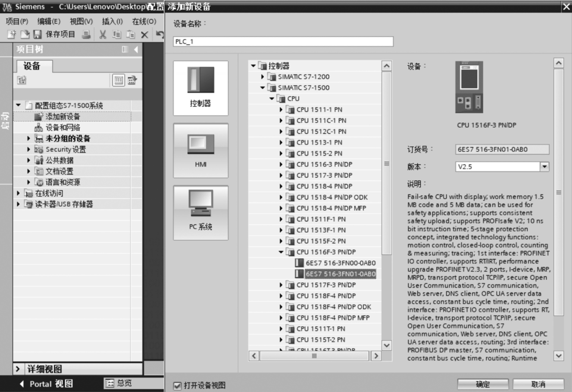Click the cut scissors icon

(103, 35)
